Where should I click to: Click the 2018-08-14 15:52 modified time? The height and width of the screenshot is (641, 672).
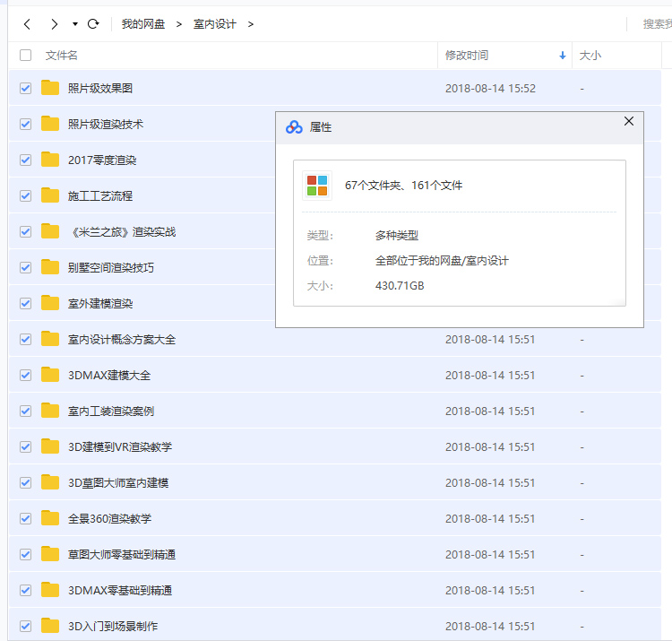[x=490, y=89]
